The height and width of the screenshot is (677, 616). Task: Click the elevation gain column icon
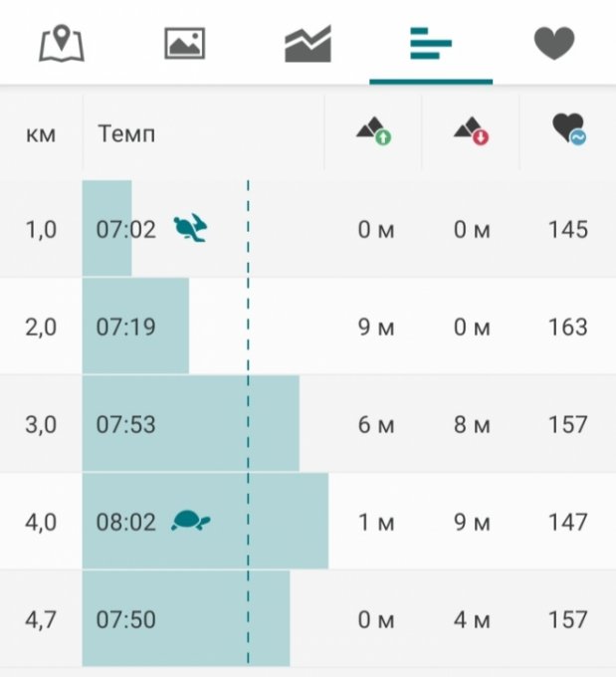(x=373, y=131)
